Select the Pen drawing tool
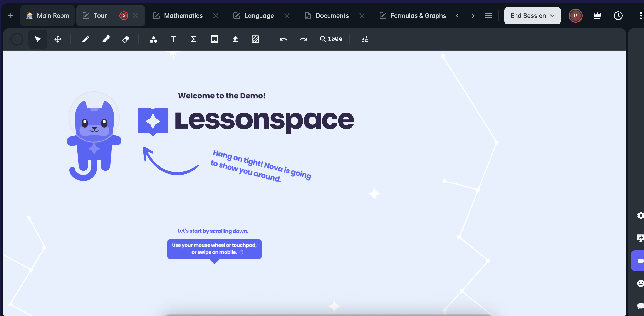Viewport: 644px width, 316px height. [86, 39]
